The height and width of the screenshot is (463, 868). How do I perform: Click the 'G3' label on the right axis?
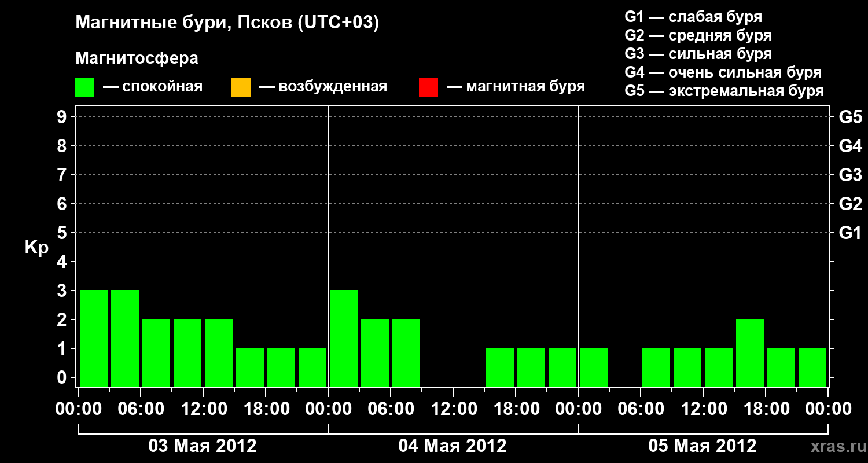[851, 175]
